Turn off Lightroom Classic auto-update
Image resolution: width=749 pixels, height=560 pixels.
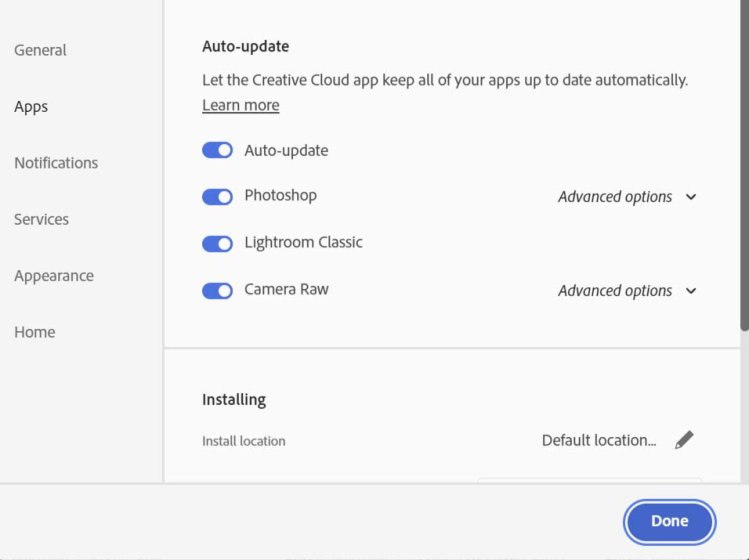point(217,243)
